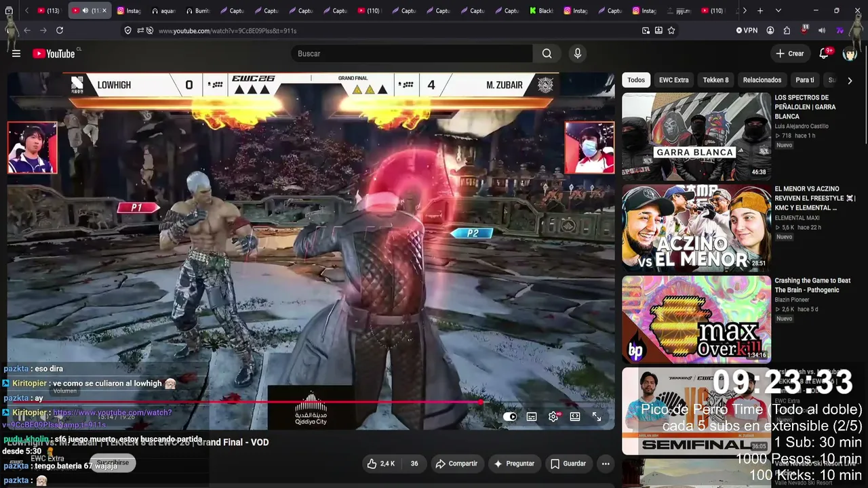Switch to the BlackB browser tab
The image size is (868, 488).
click(541, 11)
